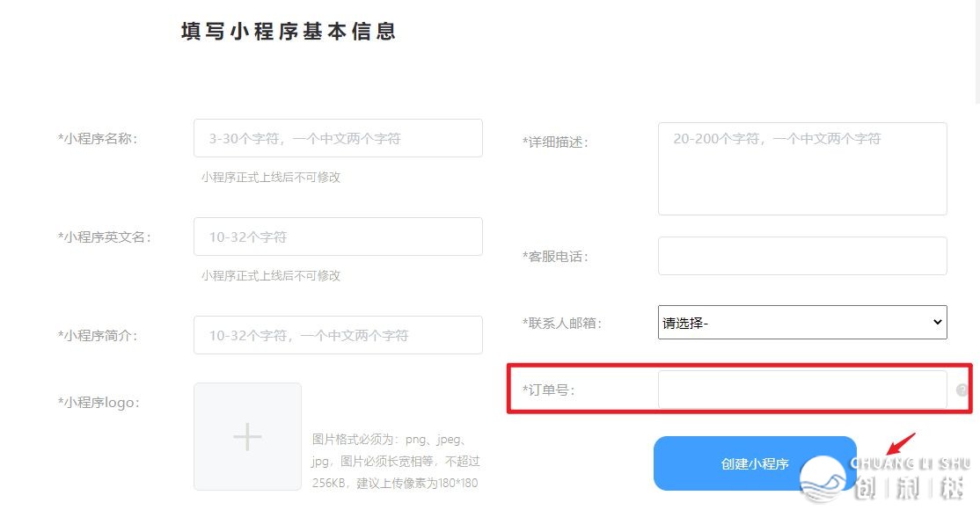Click inside the 订单号 field
This screenshot has width=980, height=510.
pos(801,390)
